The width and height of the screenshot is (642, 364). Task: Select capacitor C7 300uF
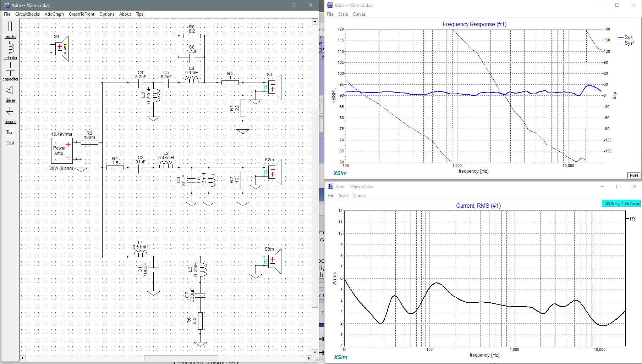200,295
